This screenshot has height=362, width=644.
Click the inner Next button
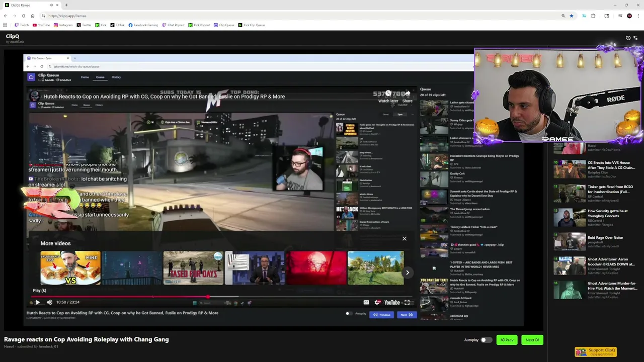(x=407, y=315)
